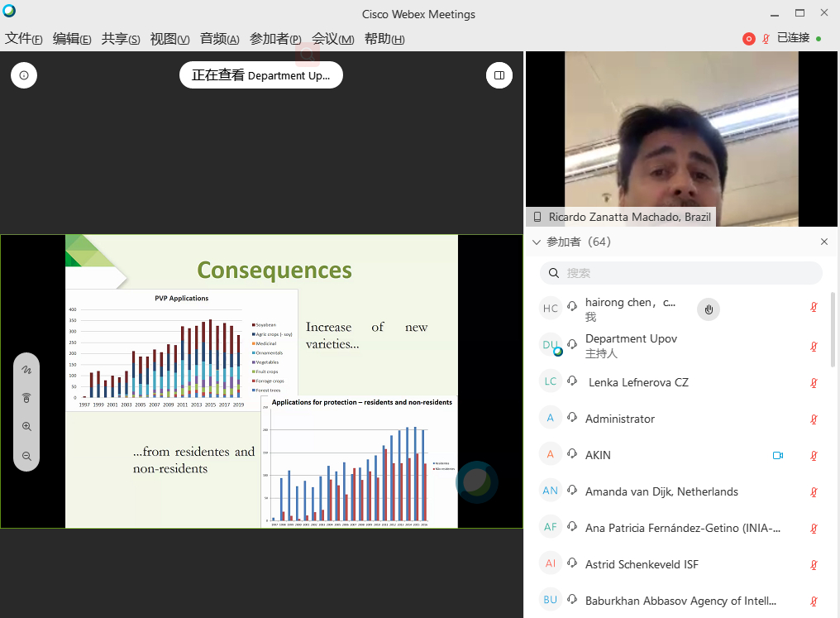Open the 帮助 (Help) menu
This screenshot has width=840, height=618.
click(x=384, y=39)
